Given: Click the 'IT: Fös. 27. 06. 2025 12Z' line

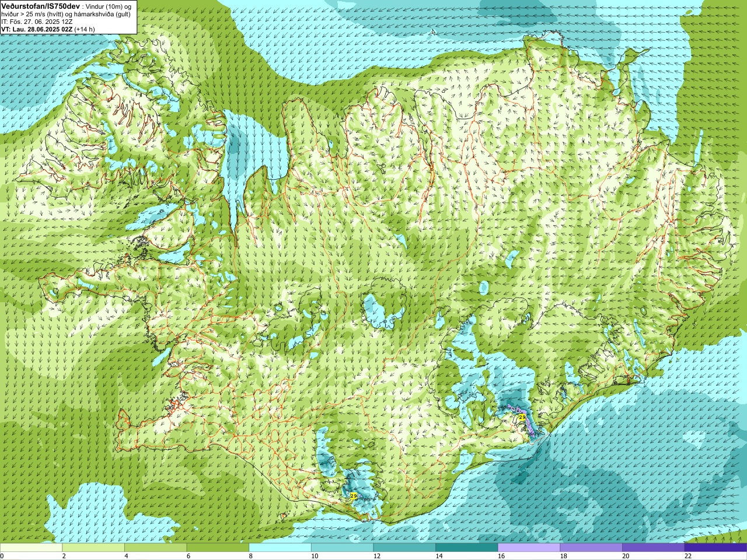Looking at the screenshot, I should pyautogui.click(x=37, y=22).
